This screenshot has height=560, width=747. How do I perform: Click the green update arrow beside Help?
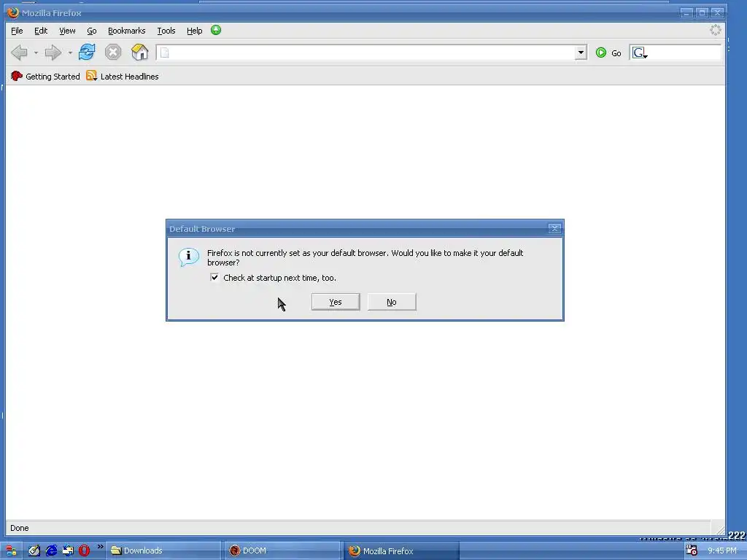(x=216, y=30)
